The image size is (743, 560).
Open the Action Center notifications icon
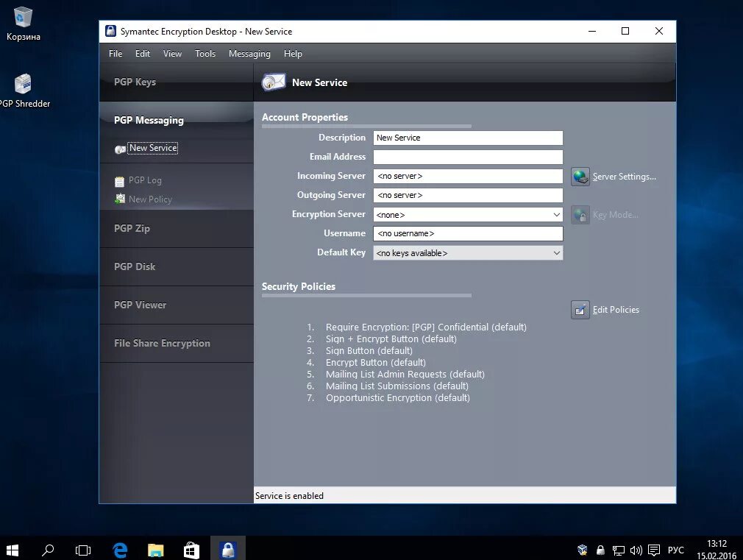(x=654, y=550)
